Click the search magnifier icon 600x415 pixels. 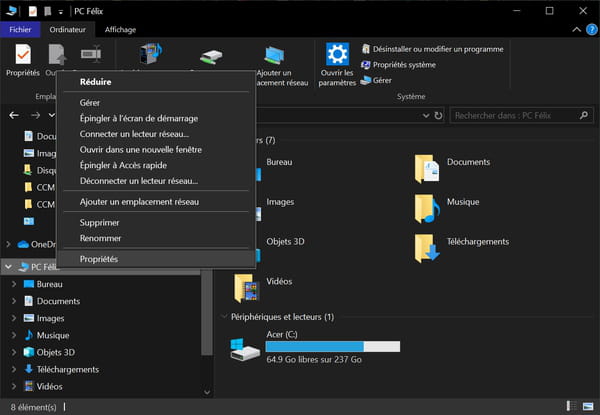584,115
